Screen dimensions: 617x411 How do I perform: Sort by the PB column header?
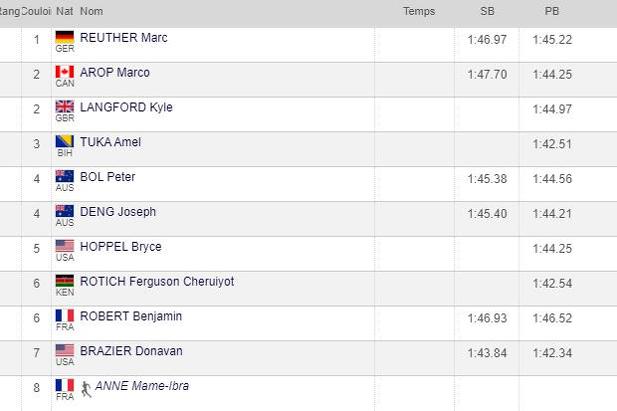coord(551,11)
